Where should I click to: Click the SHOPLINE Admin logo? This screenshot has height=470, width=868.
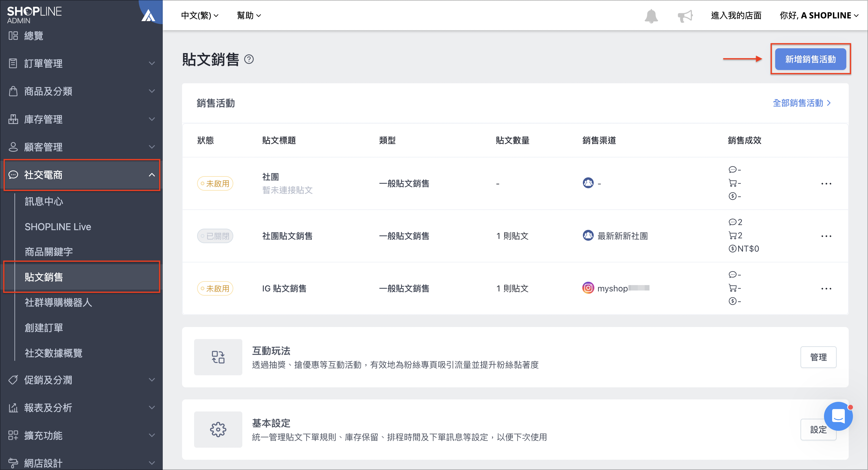(x=34, y=15)
